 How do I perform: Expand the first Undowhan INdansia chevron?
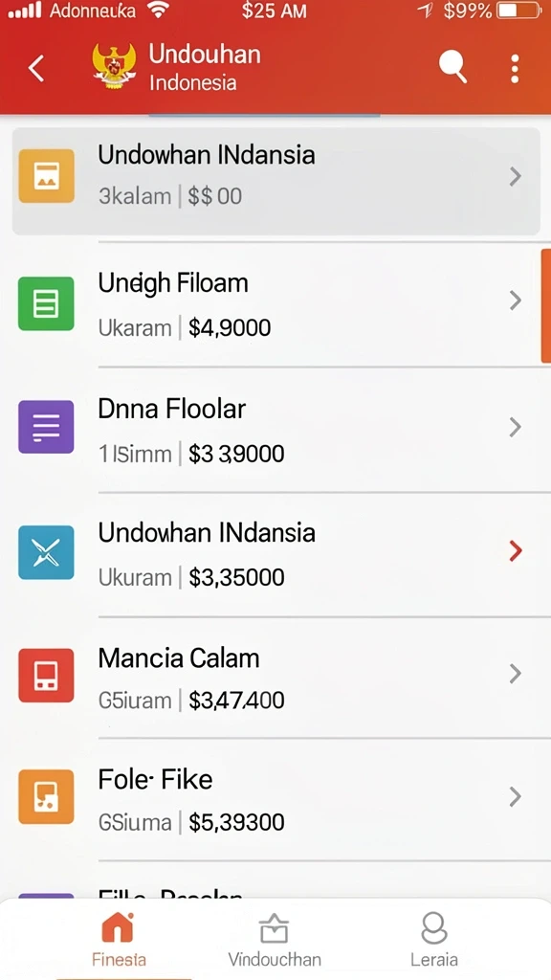[x=516, y=177]
